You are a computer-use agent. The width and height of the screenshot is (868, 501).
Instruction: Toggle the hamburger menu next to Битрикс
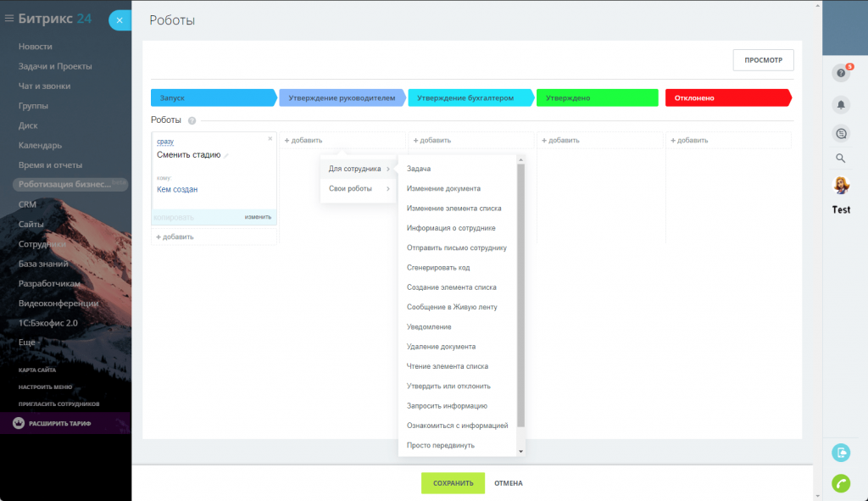click(x=9, y=18)
